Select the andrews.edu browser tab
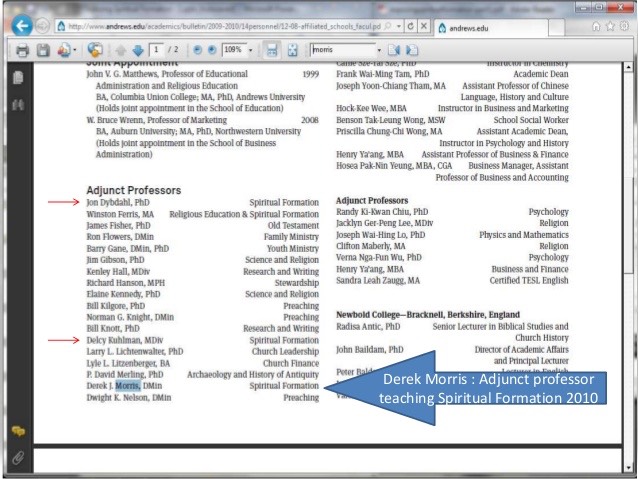Viewport: 638px width, 479px height. pyautogui.click(x=491, y=28)
